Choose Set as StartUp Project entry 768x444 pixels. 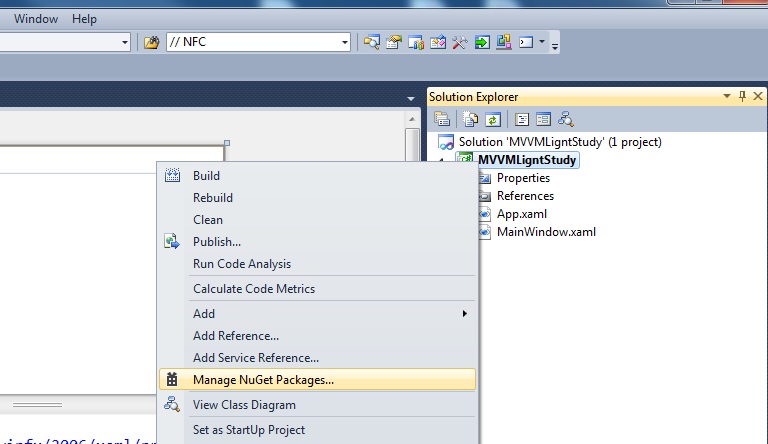point(317,430)
